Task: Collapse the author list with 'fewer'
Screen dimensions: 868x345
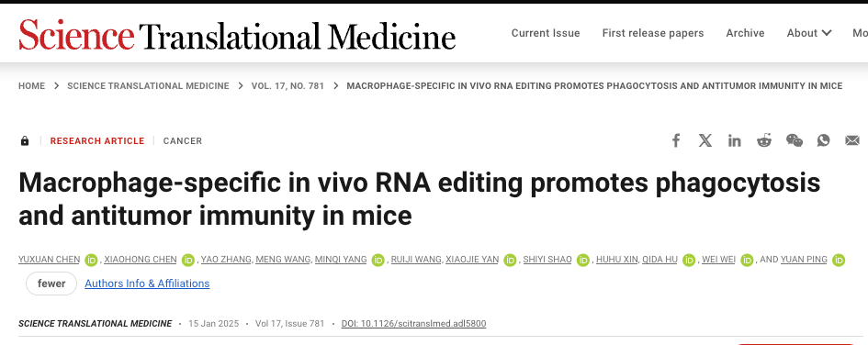Action: pos(51,284)
